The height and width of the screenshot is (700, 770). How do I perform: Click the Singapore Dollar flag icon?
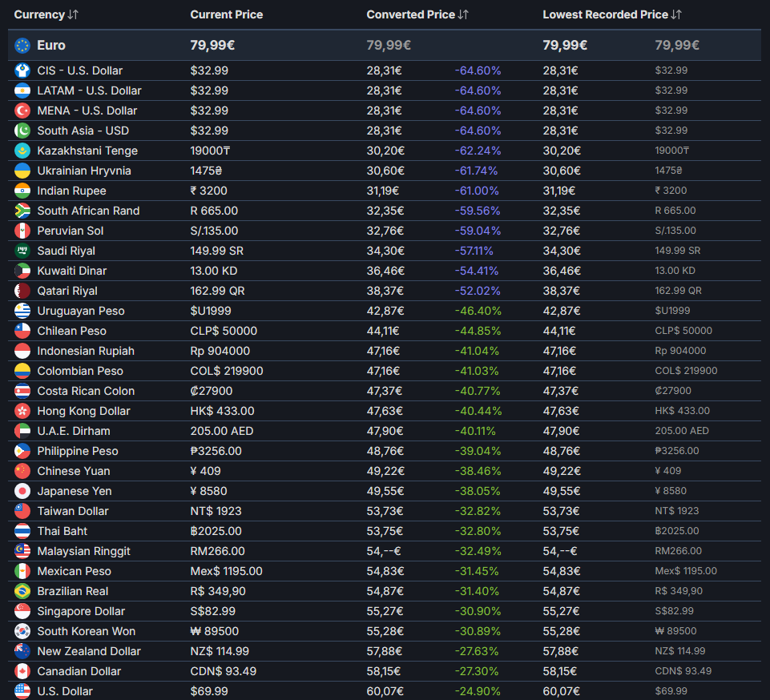click(22, 611)
